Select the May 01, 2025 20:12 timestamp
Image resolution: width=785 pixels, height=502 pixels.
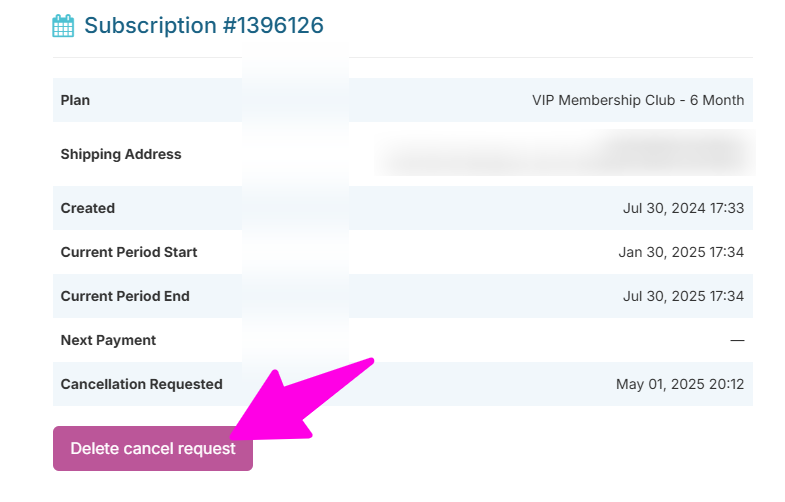coord(680,384)
